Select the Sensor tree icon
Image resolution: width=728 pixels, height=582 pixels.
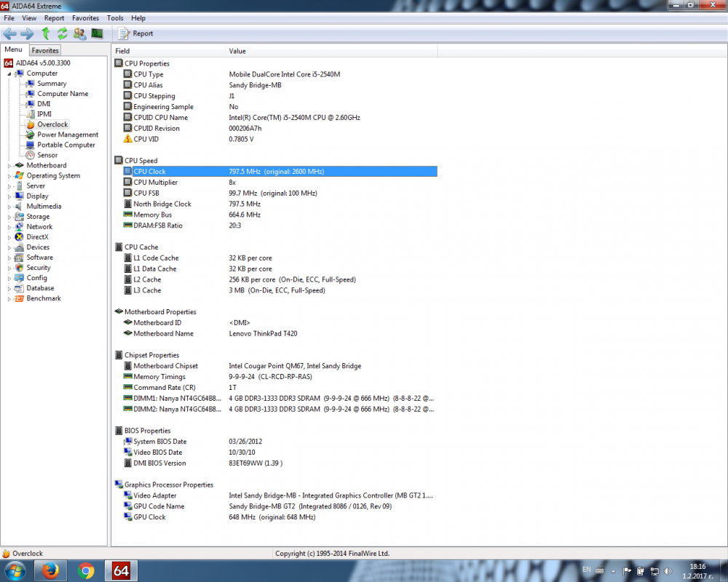(30, 155)
